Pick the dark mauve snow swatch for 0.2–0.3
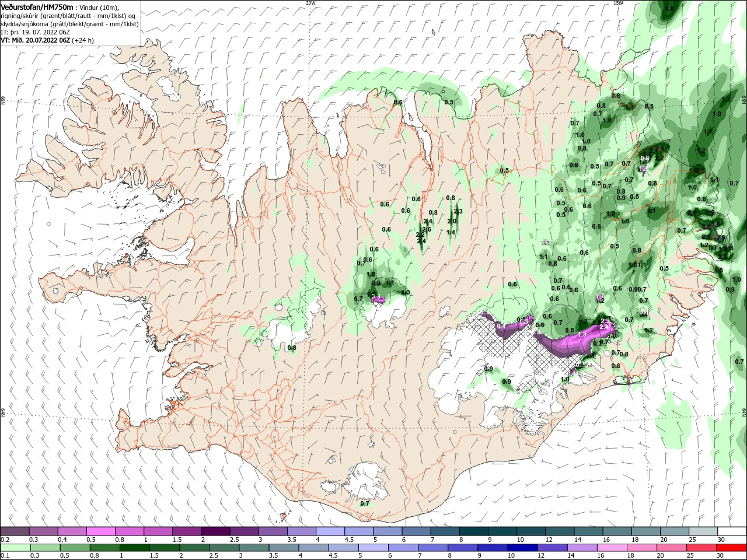The height and width of the screenshot is (560, 747). coord(15,531)
